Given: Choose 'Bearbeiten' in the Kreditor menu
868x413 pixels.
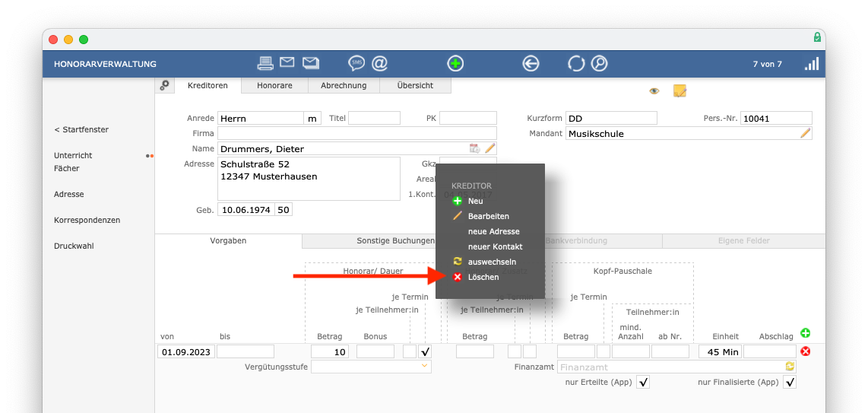Looking at the screenshot, I should pyautogui.click(x=488, y=216).
